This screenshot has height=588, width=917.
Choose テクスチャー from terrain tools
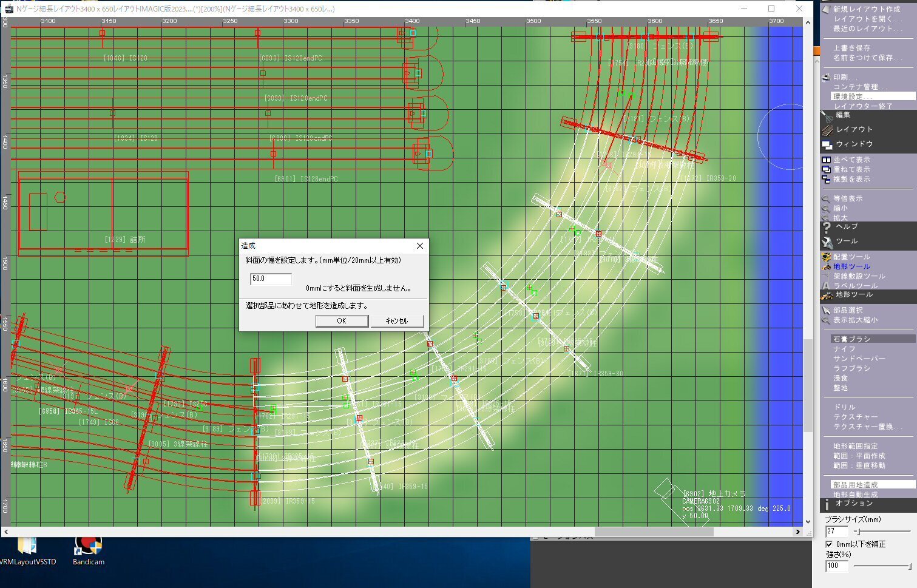(x=855, y=417)
